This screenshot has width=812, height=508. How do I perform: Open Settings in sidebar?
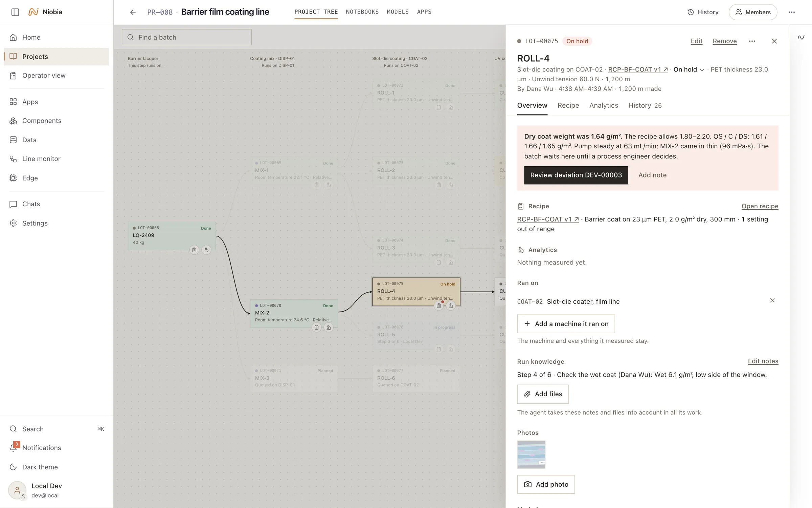57,224
